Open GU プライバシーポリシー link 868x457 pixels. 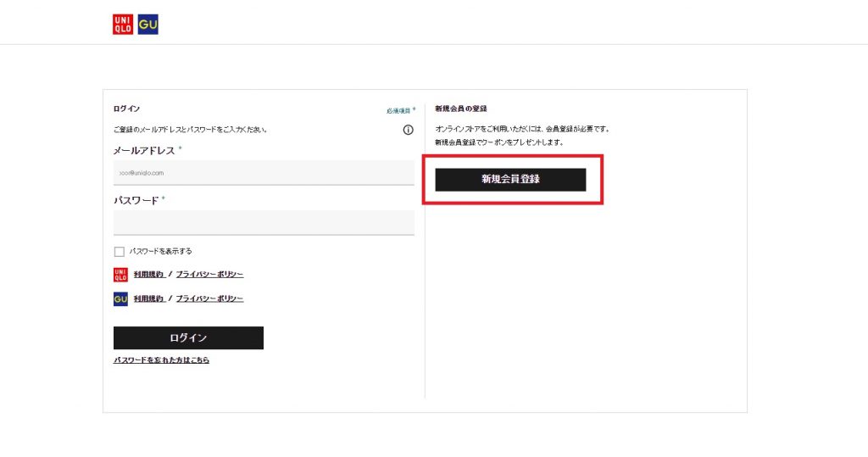(209, 299)
